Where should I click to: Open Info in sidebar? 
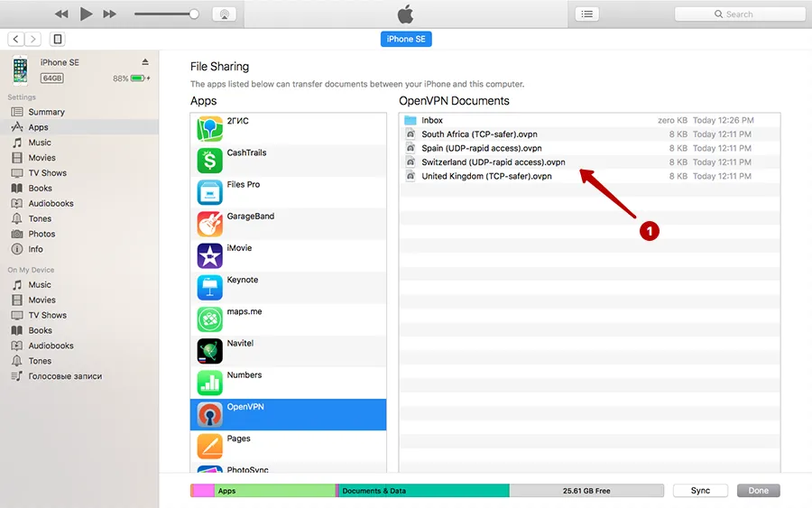tap(79, 249)
